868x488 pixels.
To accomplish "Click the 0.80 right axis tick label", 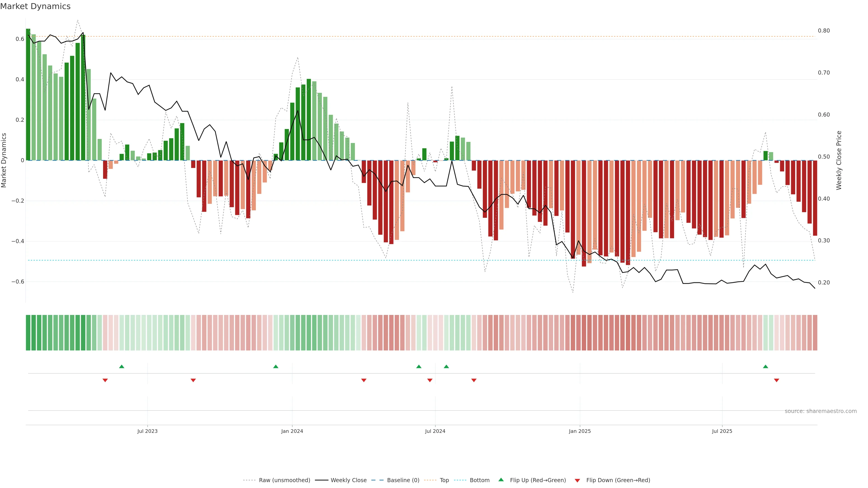I will point(823,31).
